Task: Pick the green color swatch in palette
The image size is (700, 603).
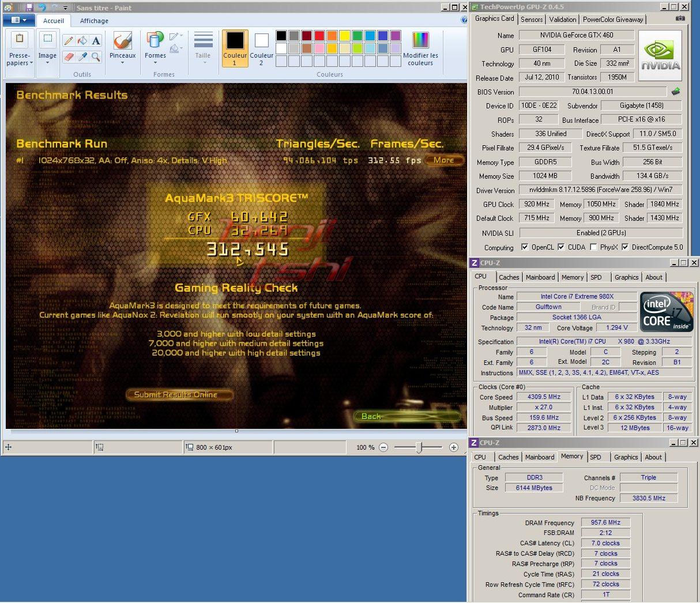Action: click(x=357, y=36)
